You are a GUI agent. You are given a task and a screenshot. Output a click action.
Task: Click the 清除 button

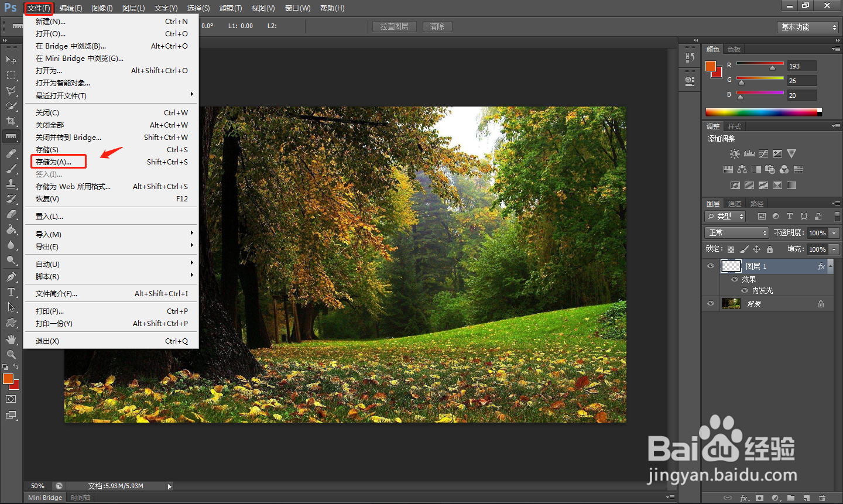point(437,26)
